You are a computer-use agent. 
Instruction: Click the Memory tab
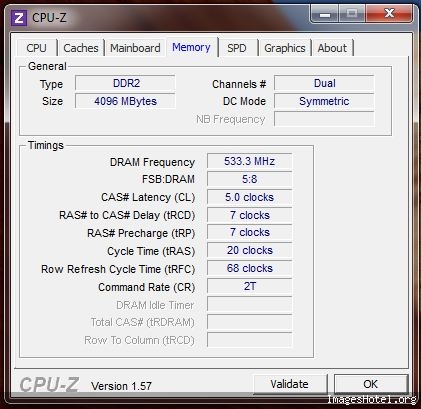click(191, 47)
